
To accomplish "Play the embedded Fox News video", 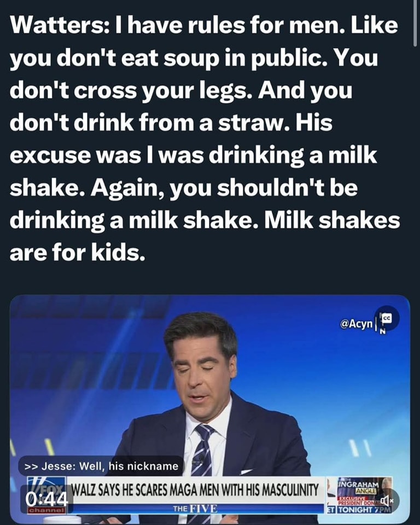I will pyautogui.click(x=209, y=409).
